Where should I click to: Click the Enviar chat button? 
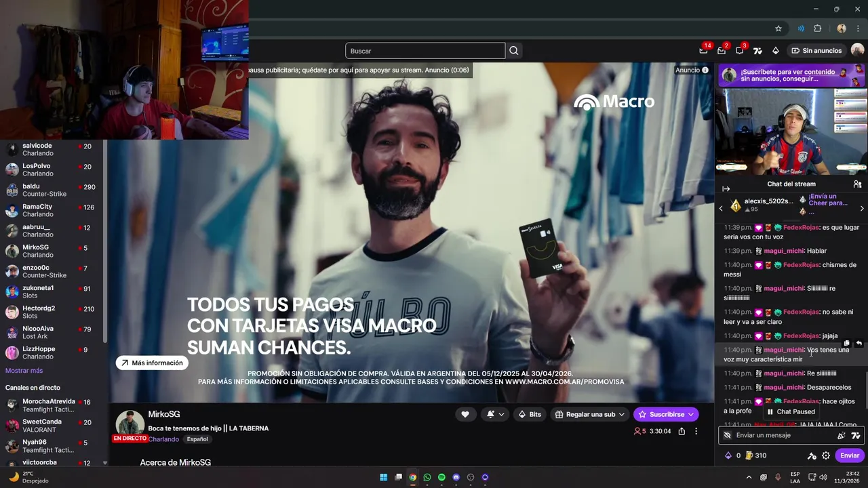tap(850, 455)
